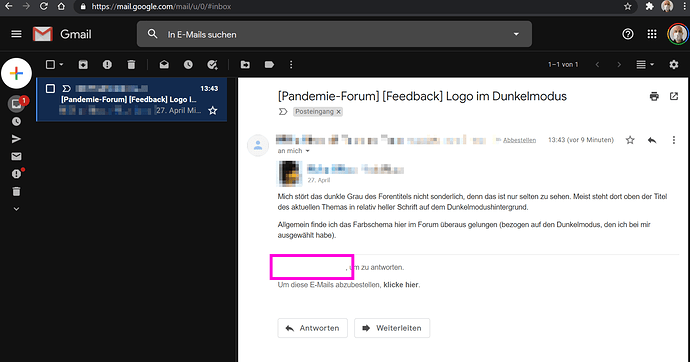690x362 pixels.
Task: Open conversation in new window
Action: point(674,96)
